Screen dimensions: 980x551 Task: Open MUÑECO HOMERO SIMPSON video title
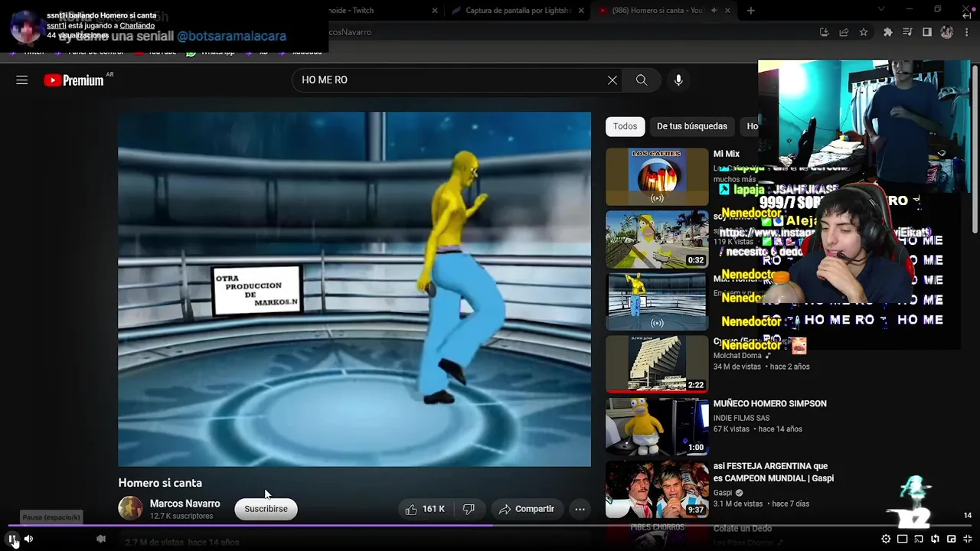[769, 403]
